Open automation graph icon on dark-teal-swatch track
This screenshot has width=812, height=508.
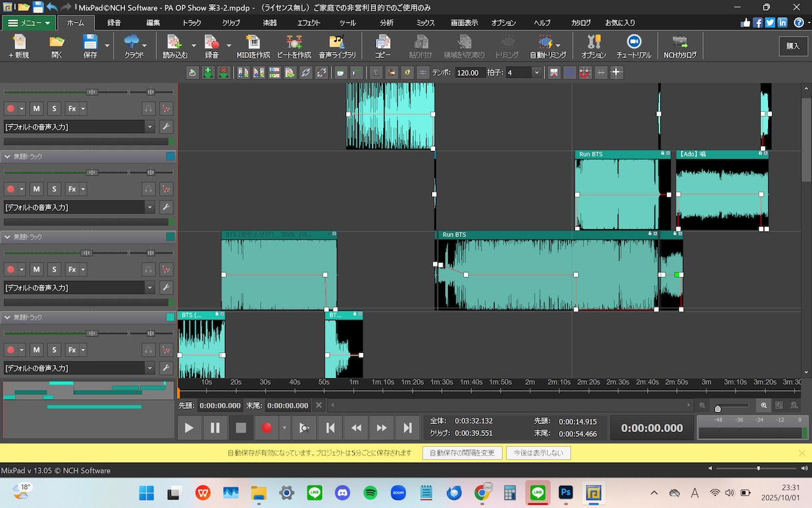(166, 270)
